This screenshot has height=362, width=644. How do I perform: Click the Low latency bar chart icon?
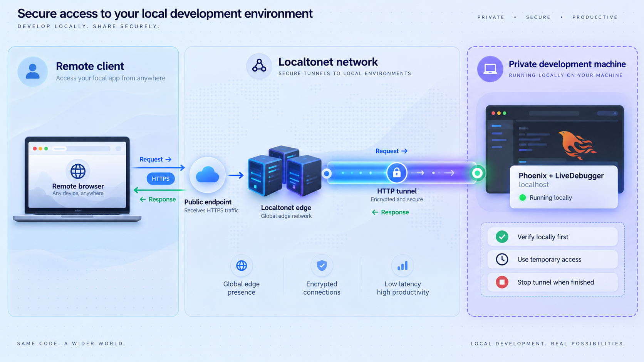(x=402, y=265)
